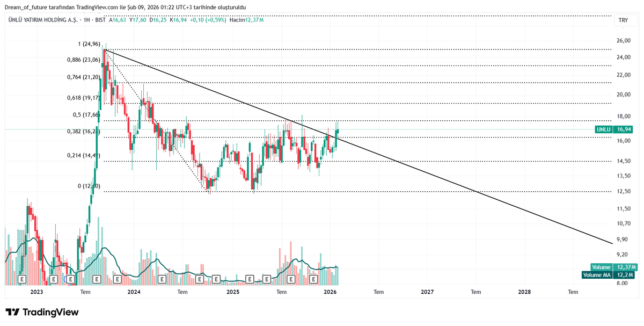
Task: Click the Volume MA 12,2M label
Action: [x=609, y=275]
